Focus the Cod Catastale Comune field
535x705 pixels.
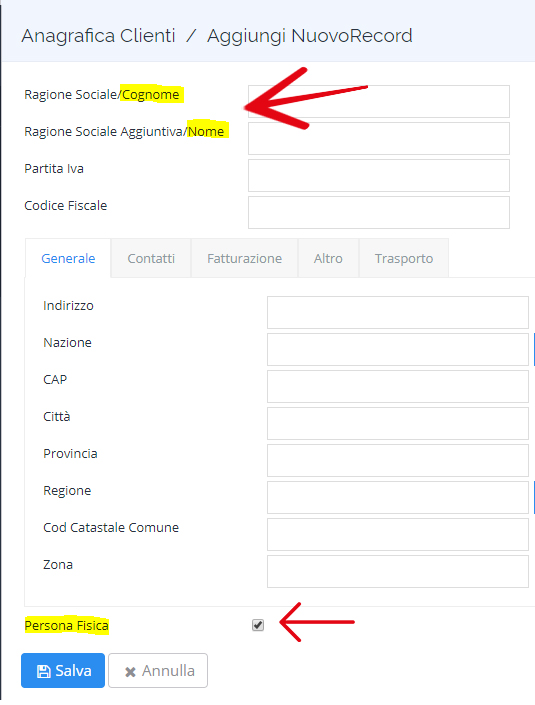(397, 534)
